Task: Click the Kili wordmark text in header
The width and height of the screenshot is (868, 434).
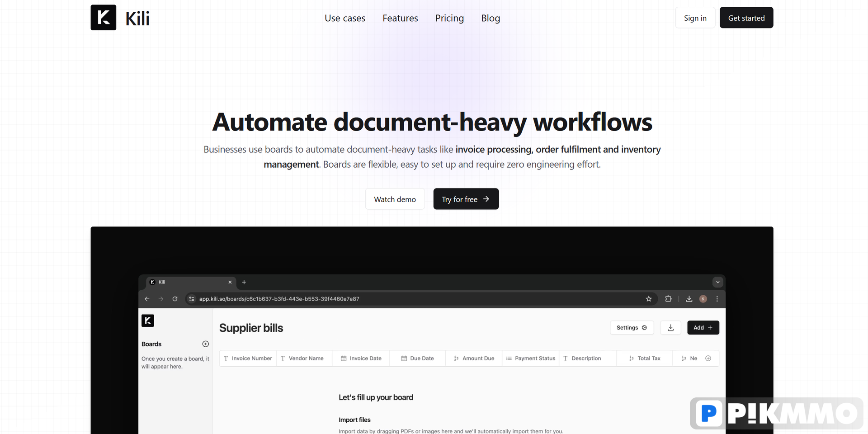Action: [137, 19]
